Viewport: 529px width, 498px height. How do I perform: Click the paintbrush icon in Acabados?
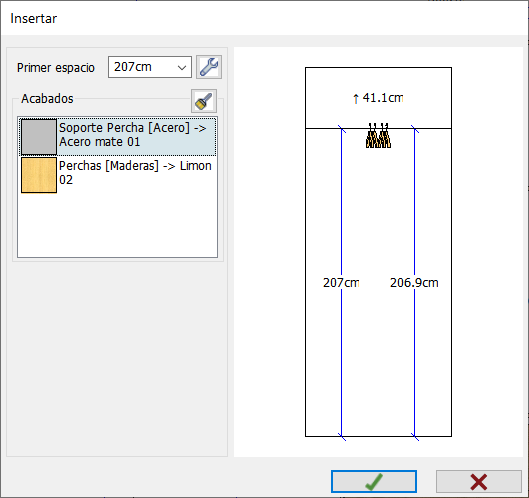click(204, 101)
